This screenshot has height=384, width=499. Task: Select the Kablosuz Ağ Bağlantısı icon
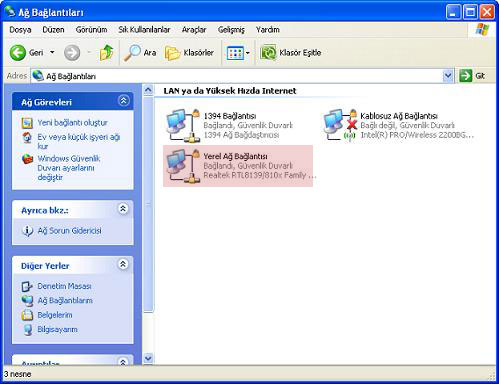click(x=340, y=126)
